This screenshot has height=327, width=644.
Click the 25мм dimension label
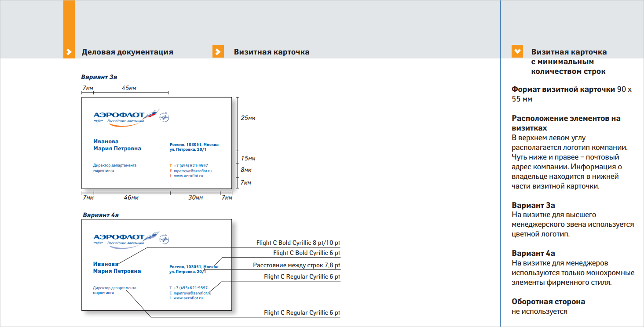248,118
